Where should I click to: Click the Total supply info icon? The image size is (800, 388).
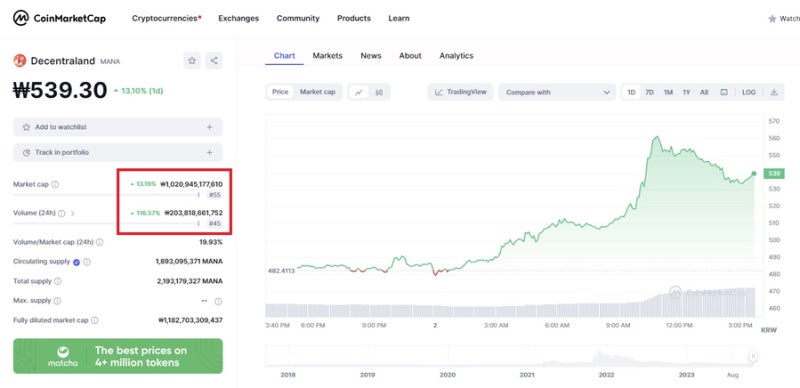click(58, 281)
